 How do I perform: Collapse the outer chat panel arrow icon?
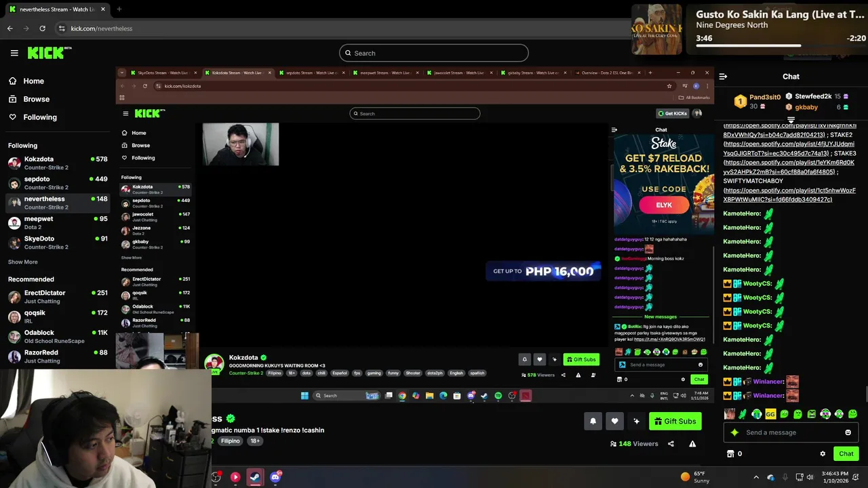(723, 77)
